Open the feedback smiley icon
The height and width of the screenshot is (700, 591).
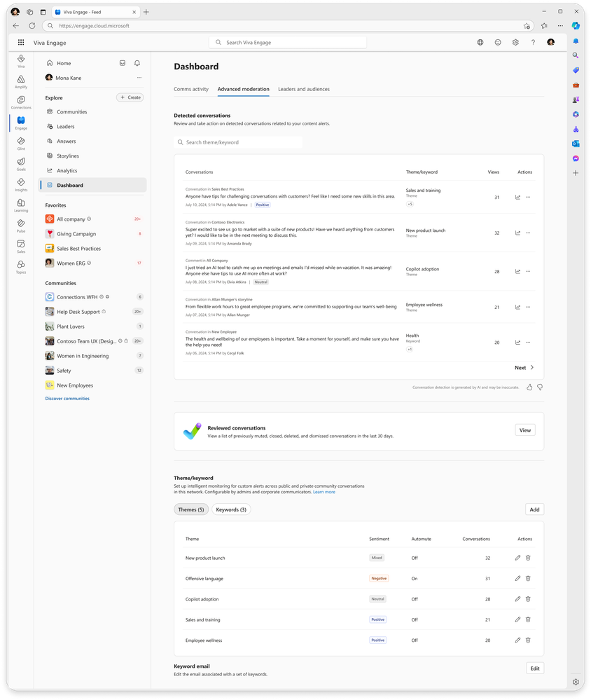click(x=498, y=43)
